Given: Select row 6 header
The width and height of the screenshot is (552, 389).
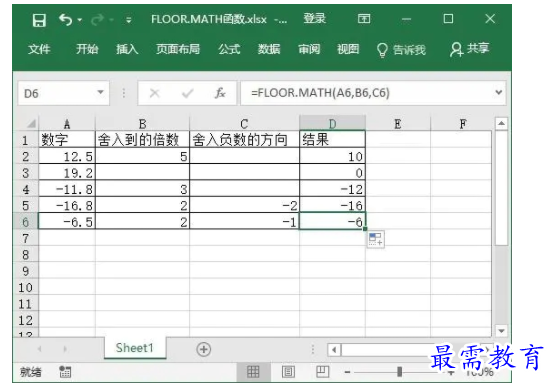Looking at the screenshot, I should coord(25,222).
